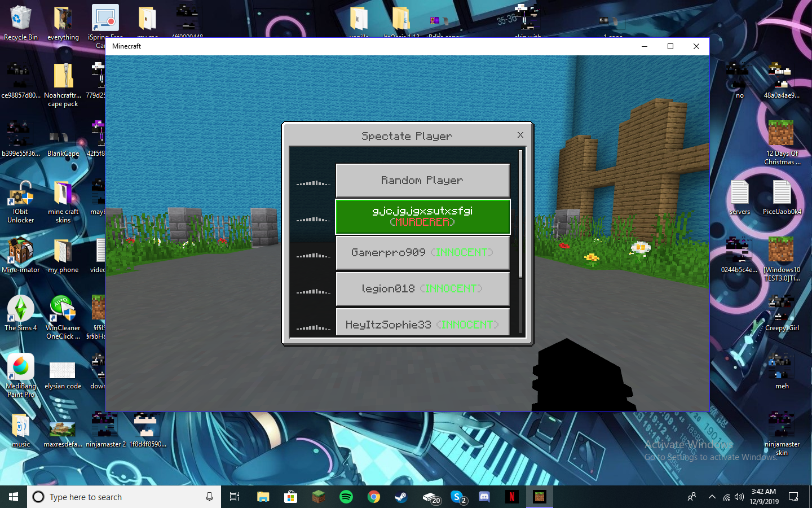This screenshot has height=508, width=812.
Task: Spectate gjcjgjgxsutxsfgi the murderer
Action: coord(422,216)
